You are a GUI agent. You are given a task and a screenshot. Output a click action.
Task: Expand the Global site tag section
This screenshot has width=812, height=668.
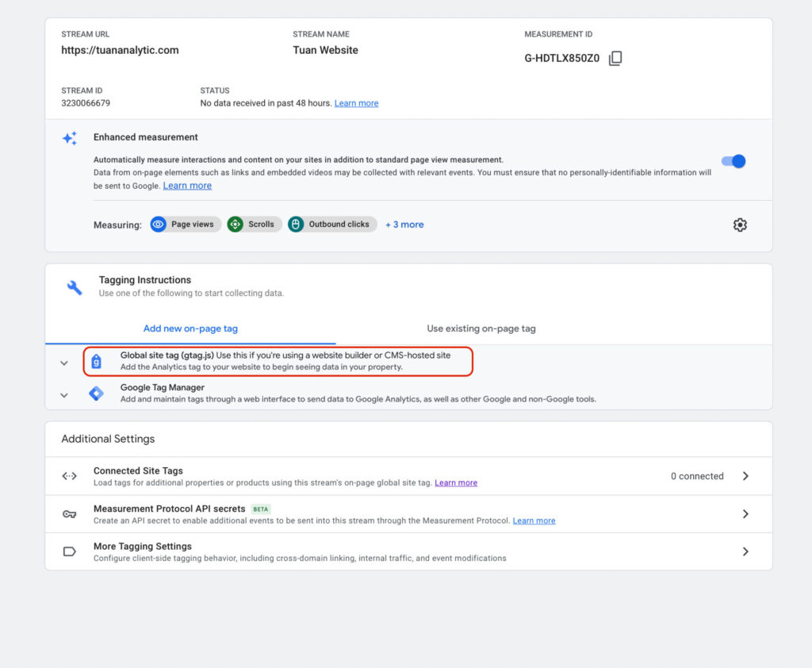pyautogui.click(x=64, y=363)
